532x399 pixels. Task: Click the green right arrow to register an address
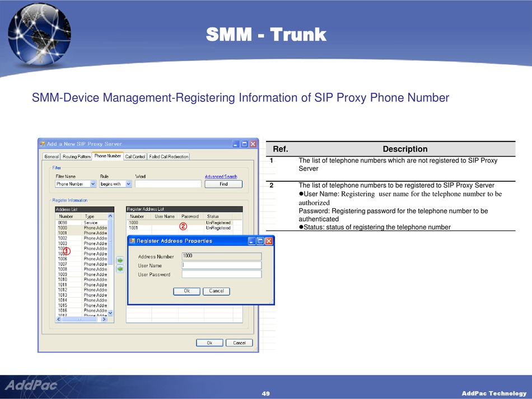120,260
